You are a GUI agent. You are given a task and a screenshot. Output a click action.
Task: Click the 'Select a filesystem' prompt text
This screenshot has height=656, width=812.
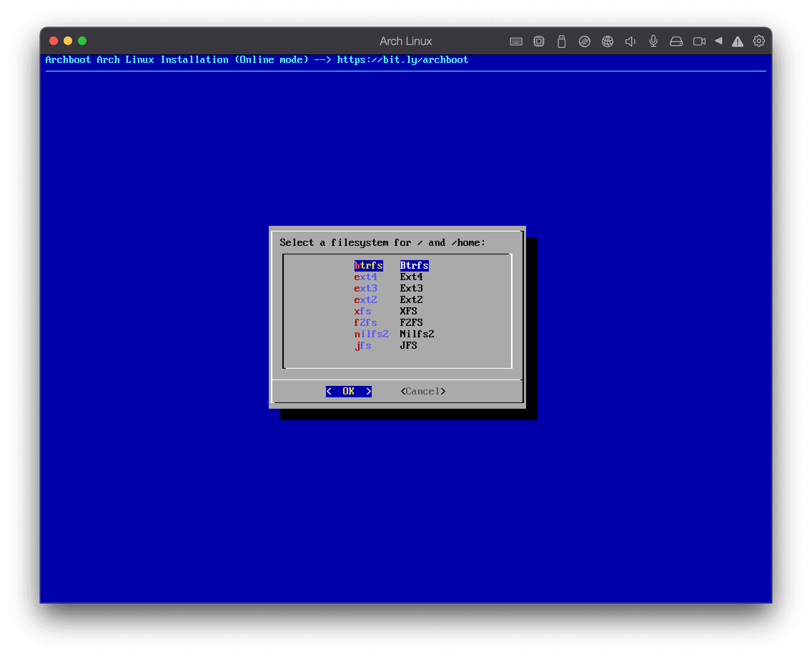coord(382,243)
